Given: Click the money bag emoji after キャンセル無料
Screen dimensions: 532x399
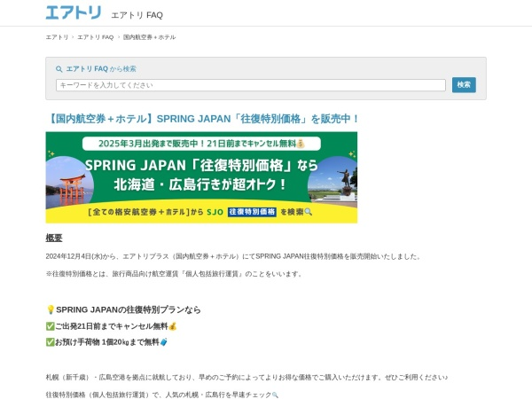Looking at the screenshot, I should point(173,326).
